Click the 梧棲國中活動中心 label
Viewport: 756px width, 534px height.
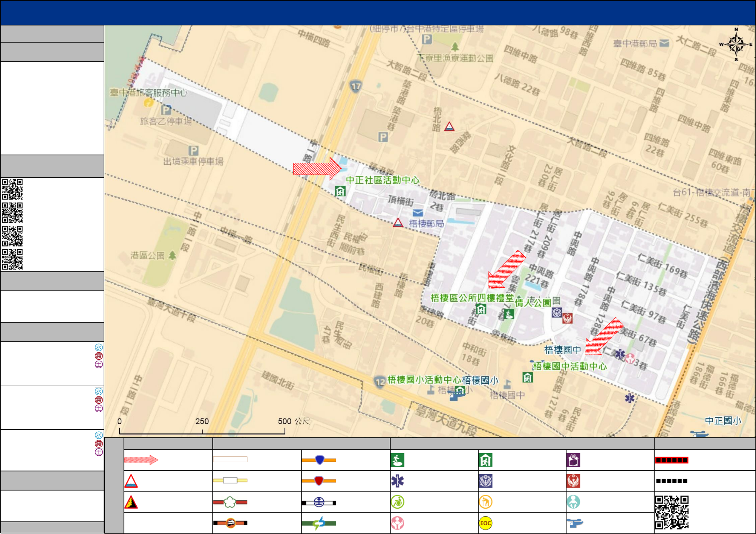(x=570, y=366)
